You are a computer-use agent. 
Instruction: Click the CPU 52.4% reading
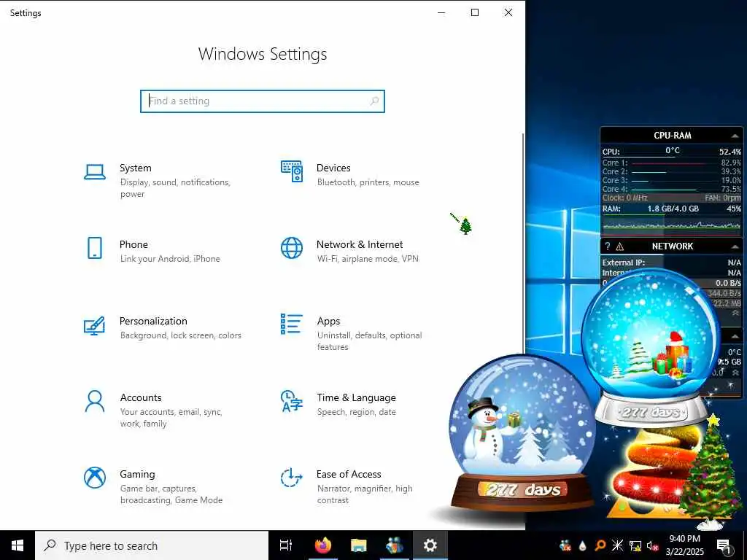pyautogui.click(x=729, y=152)
